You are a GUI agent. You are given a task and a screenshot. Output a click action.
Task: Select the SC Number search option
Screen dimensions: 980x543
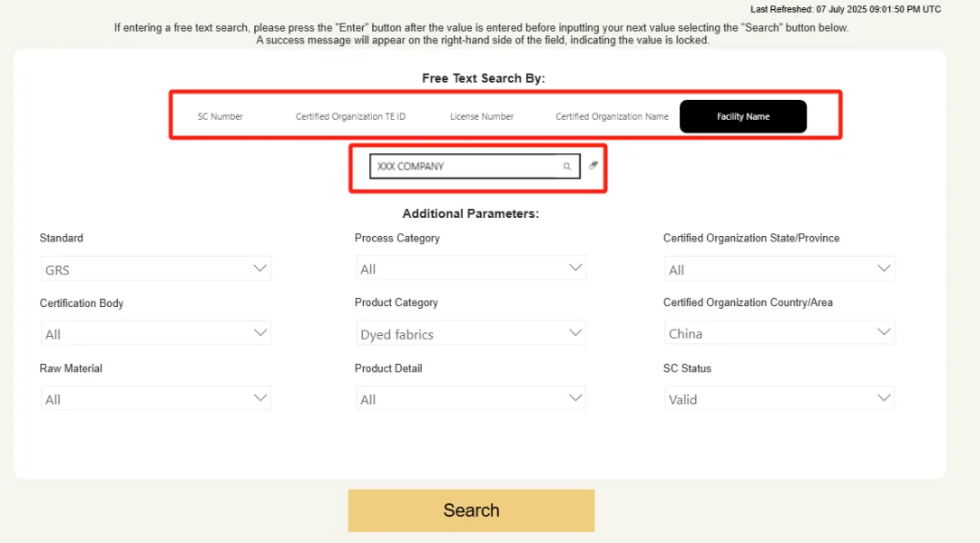220,116
